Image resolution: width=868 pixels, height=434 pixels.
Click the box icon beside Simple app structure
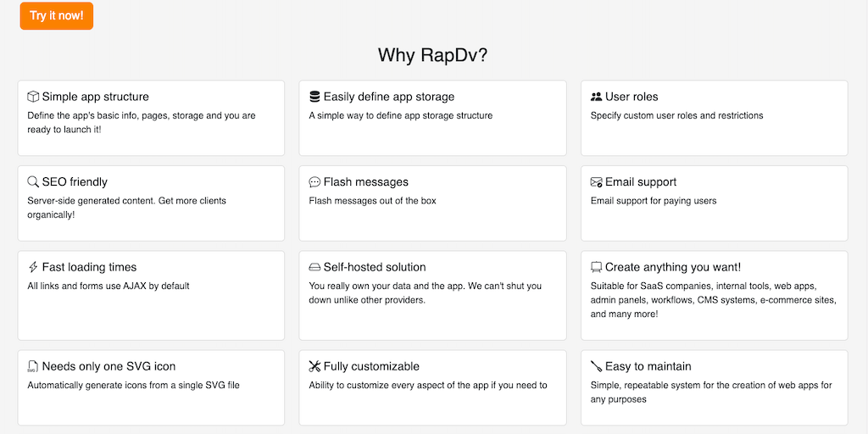(33, 97)
